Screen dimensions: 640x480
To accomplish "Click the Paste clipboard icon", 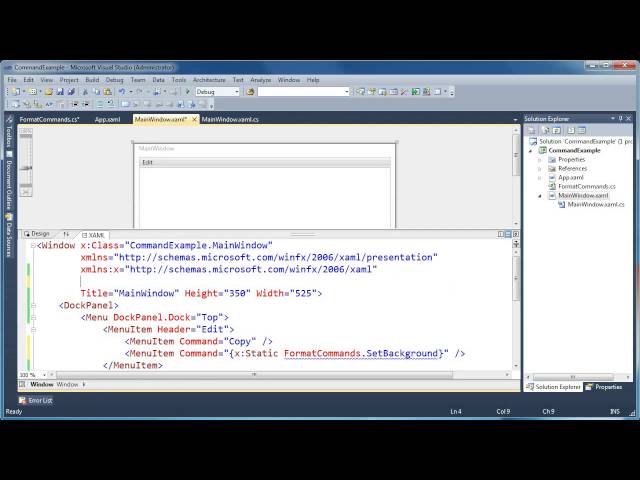I will (108, 92).
